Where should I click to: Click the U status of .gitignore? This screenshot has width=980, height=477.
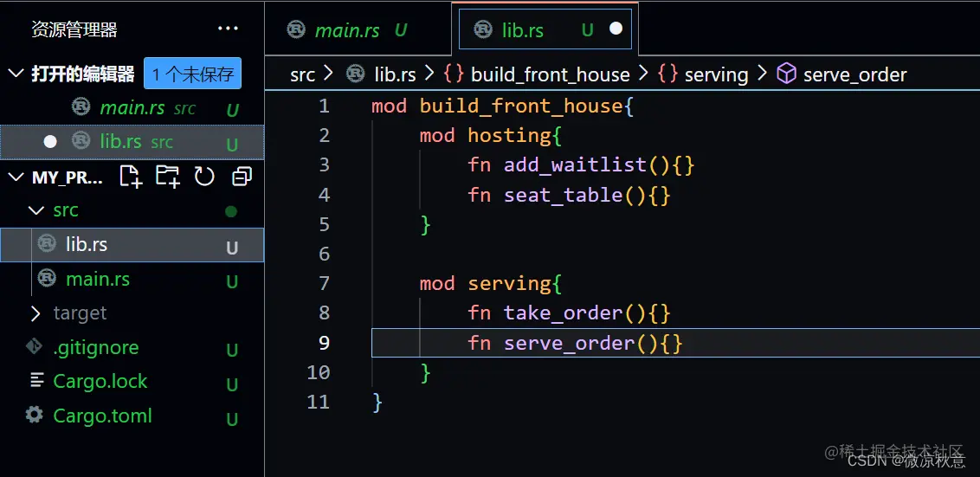[x=232, y=350]
